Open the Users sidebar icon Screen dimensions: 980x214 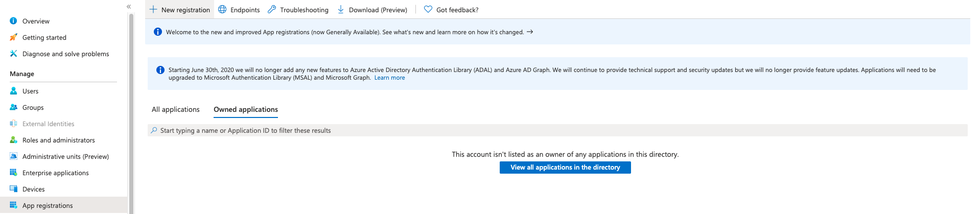[14, 91]
